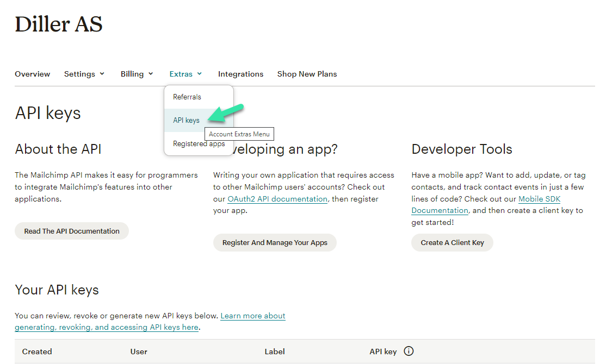
Task: Open the OAuth2 API documentation link
Action: click(277, 199)
